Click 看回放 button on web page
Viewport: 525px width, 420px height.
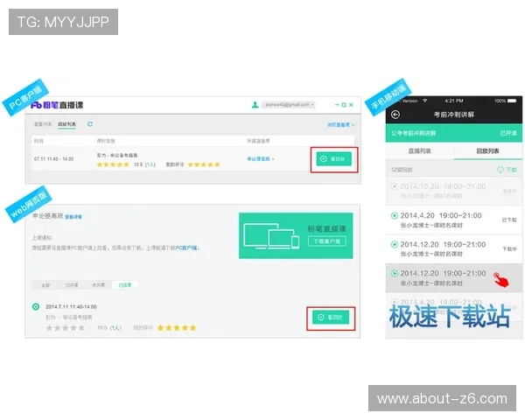click(x=331, y=317)
